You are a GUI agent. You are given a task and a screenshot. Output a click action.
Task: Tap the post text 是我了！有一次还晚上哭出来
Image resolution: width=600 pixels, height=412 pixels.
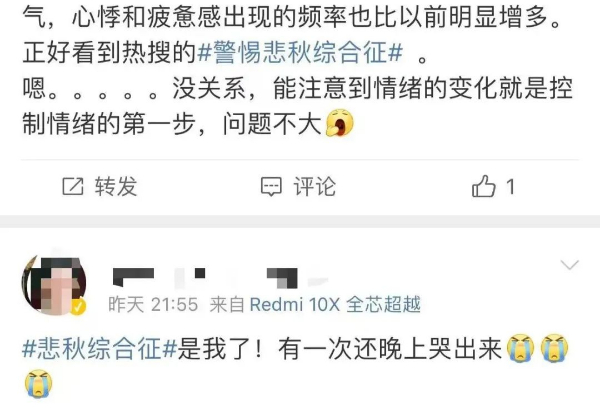click(340, 349)
